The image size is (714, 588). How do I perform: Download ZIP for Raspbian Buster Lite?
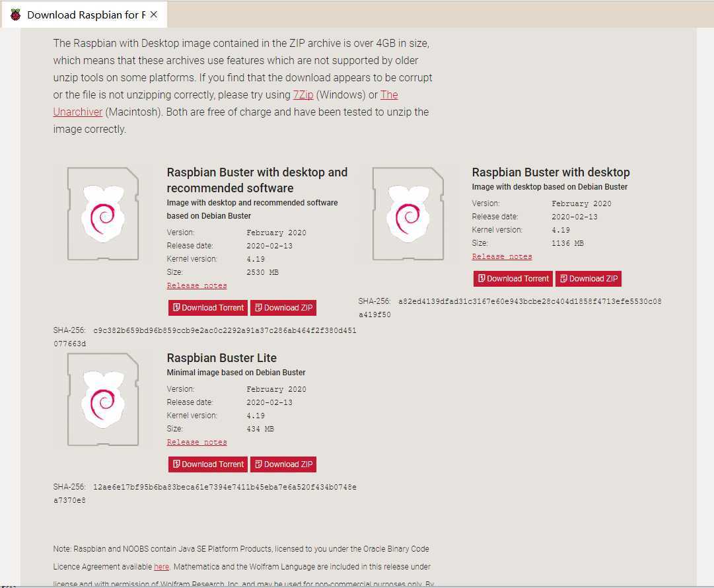coord(283,464)
